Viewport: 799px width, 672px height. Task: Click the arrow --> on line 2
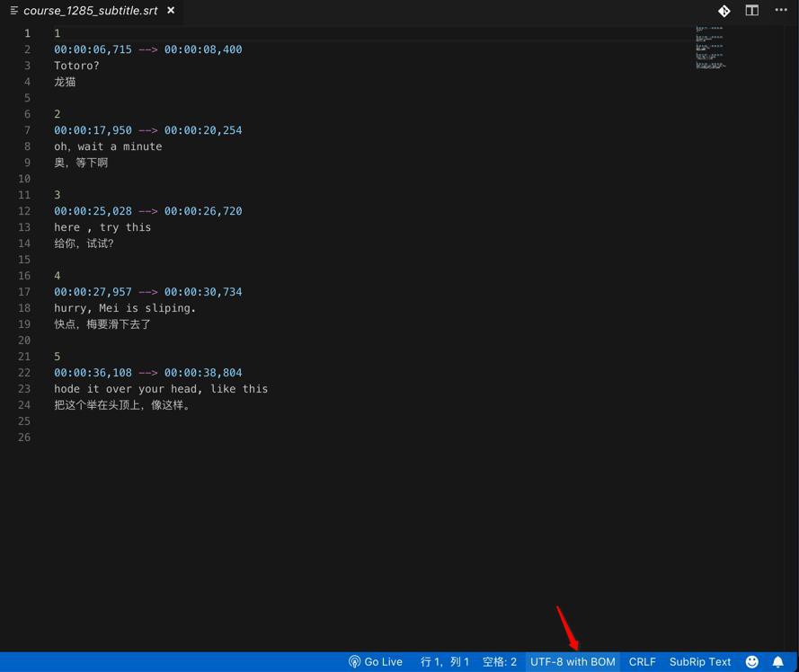click(148, 49)
